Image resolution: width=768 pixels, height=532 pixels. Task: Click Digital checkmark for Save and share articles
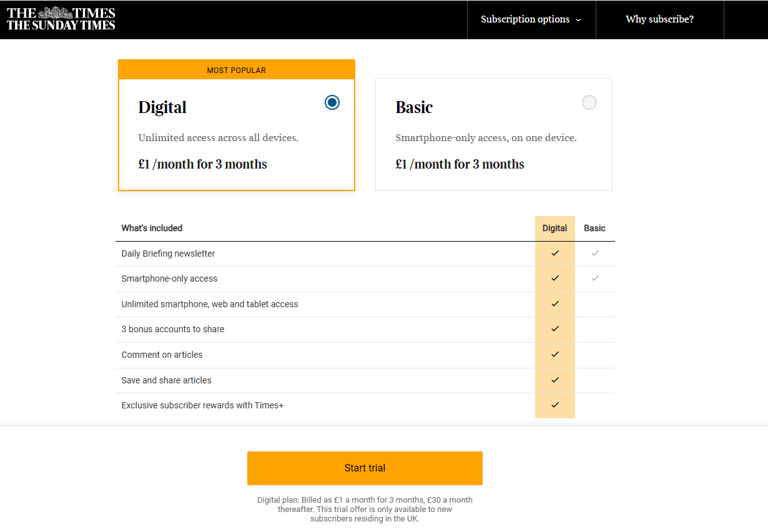[x=555, y=380]
